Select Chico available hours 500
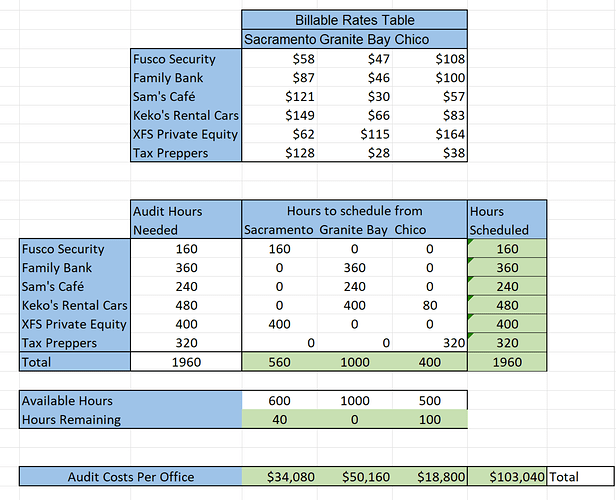The width and height of the screenshot is (616, 500). [430, 401]
